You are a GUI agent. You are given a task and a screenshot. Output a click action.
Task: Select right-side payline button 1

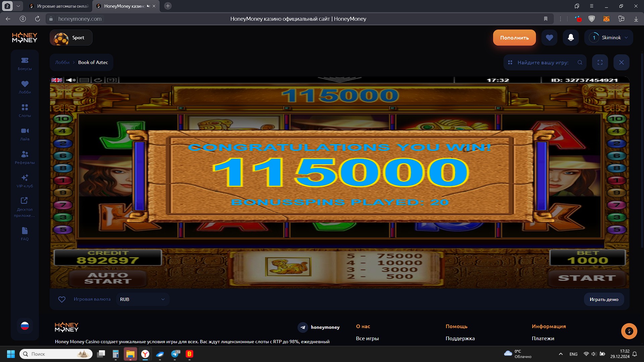(x=616, y=180)
